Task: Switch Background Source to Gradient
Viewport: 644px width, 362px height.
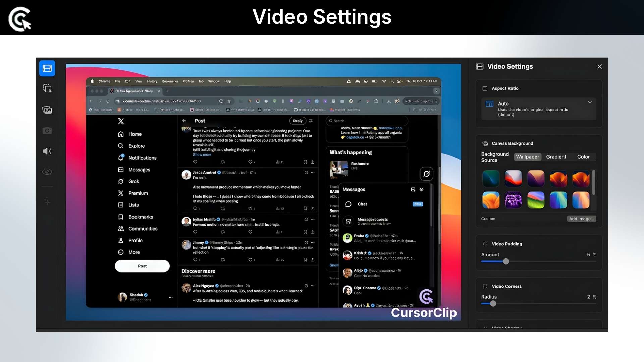Action: coord(556,157)
